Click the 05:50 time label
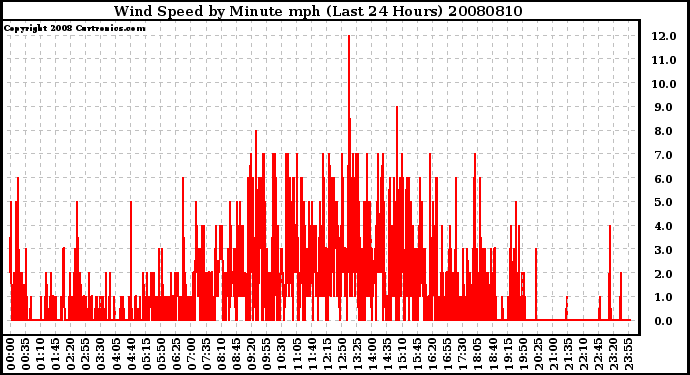The height and width of the screenshot is (375, 690). pyautogui.click(x=161, y=354)
